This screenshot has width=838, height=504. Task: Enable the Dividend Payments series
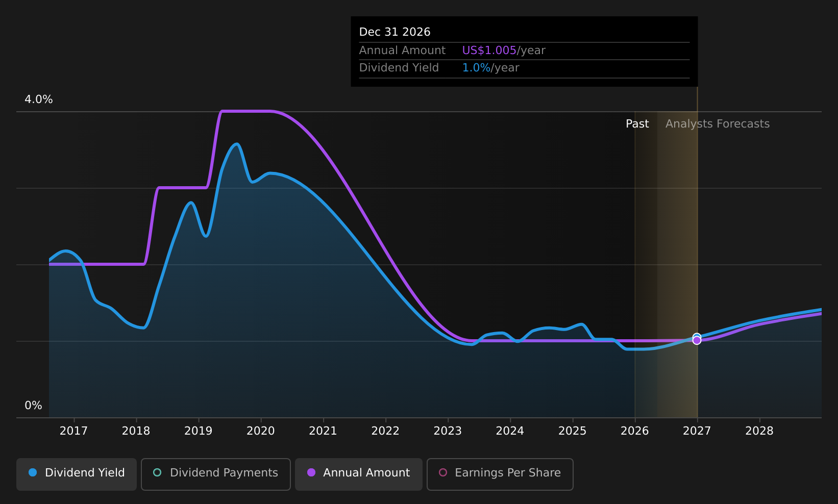click(216, 474)
